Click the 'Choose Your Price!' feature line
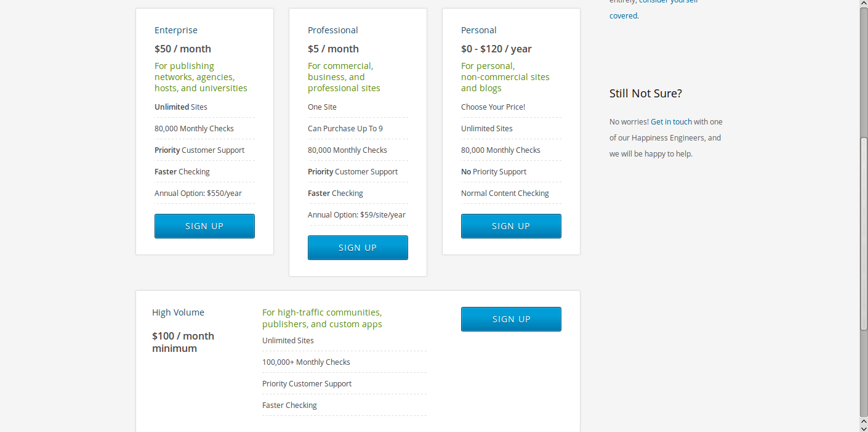 click(492, 107)
